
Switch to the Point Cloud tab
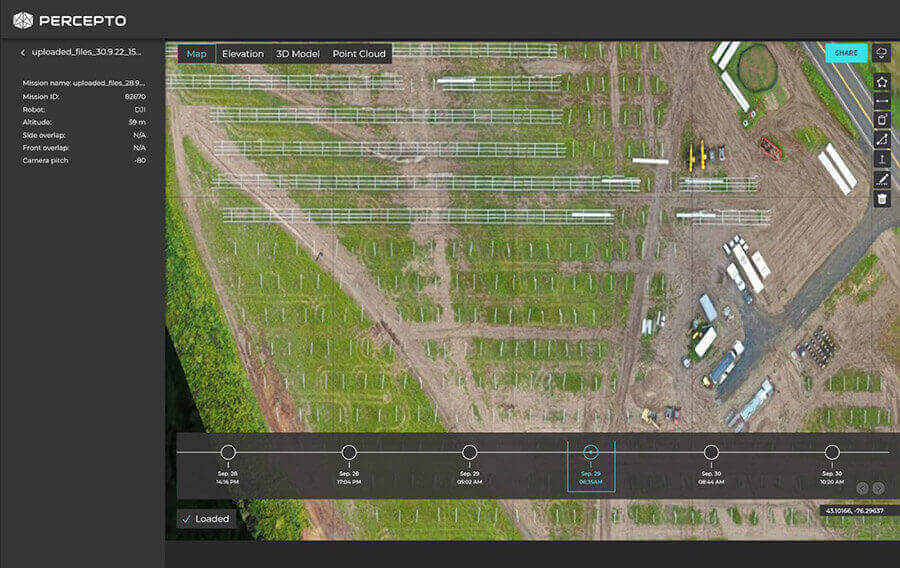click(359, 54)
